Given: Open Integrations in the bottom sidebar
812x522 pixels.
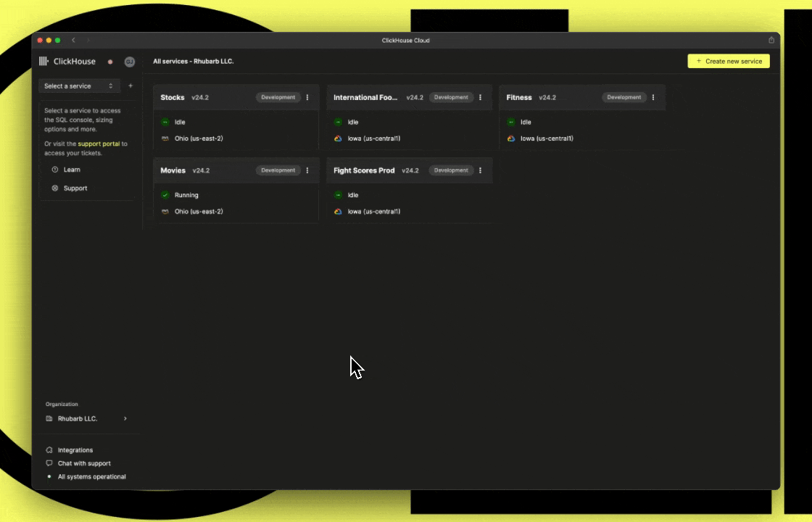Looking at the screenshot, I should 74,449.
